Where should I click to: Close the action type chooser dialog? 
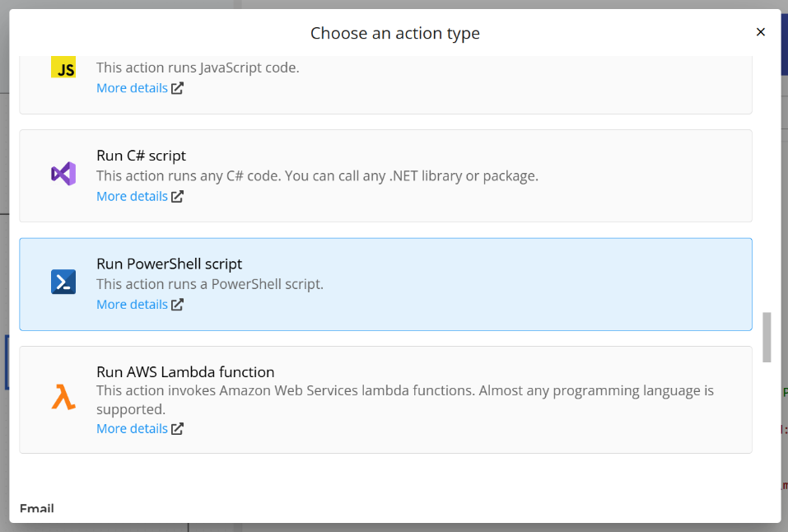point(760,32)
